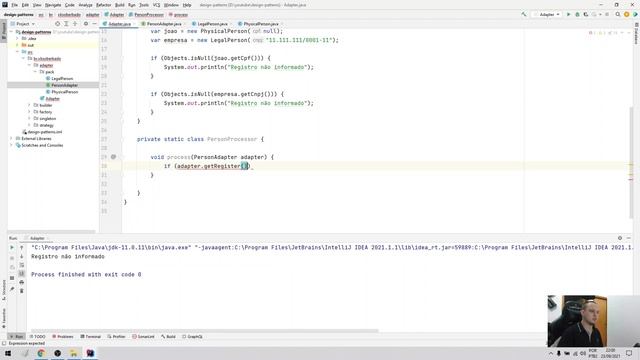
Task: Open the SonarLint tool window
Action: [143, 337]
